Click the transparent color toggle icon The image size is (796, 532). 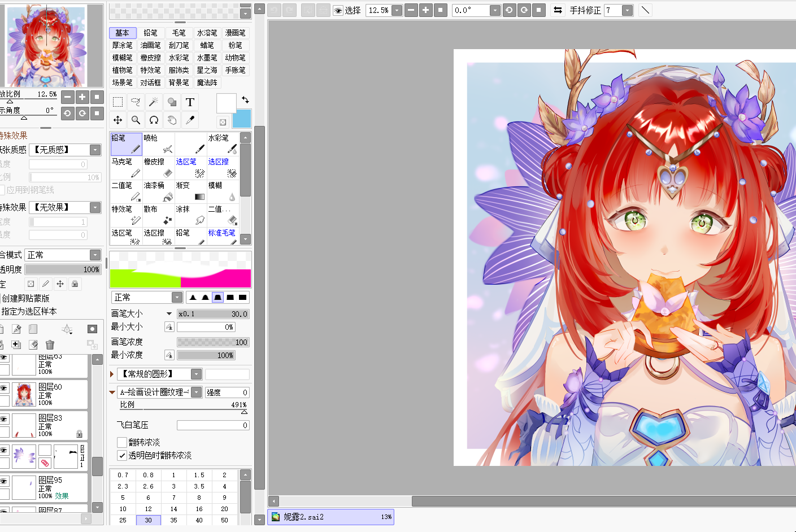coord(223,122)
